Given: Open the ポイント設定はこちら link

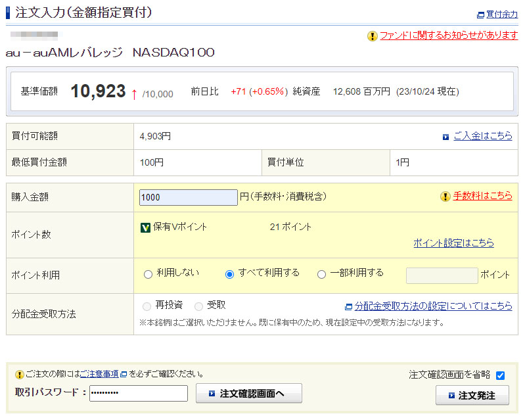Looking at the screenshot, I should coord(453,243).
